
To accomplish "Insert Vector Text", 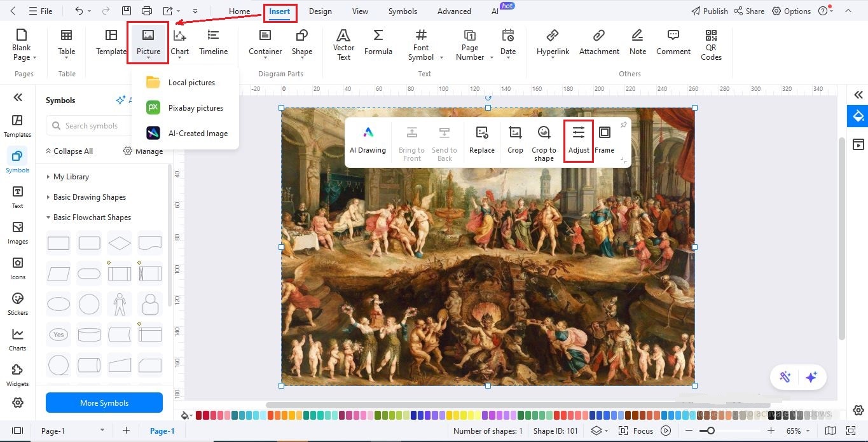I will [343, 44].
